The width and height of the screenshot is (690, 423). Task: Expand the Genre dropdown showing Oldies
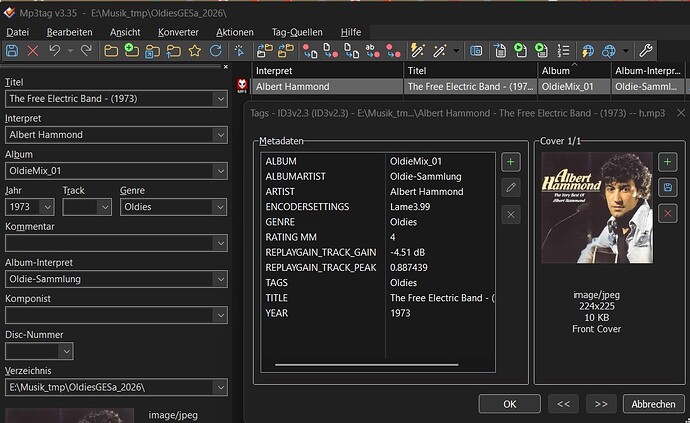coord(220,207)
